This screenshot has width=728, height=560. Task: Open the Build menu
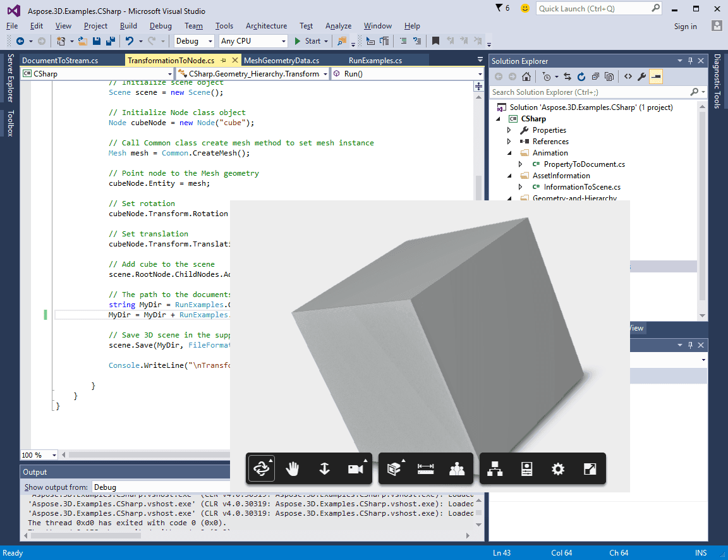[x=128, y=26]
